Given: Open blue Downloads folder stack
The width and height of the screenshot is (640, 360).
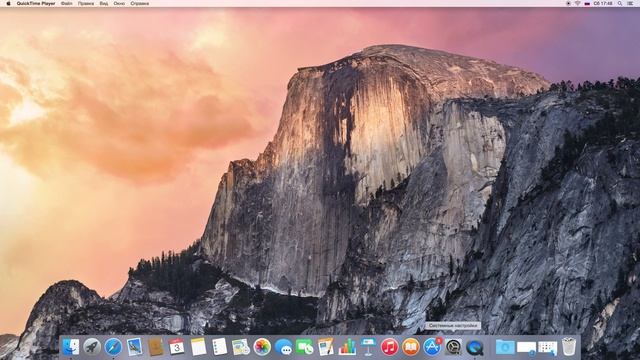Looking at the screenshot, I should [x=505, y=347].
